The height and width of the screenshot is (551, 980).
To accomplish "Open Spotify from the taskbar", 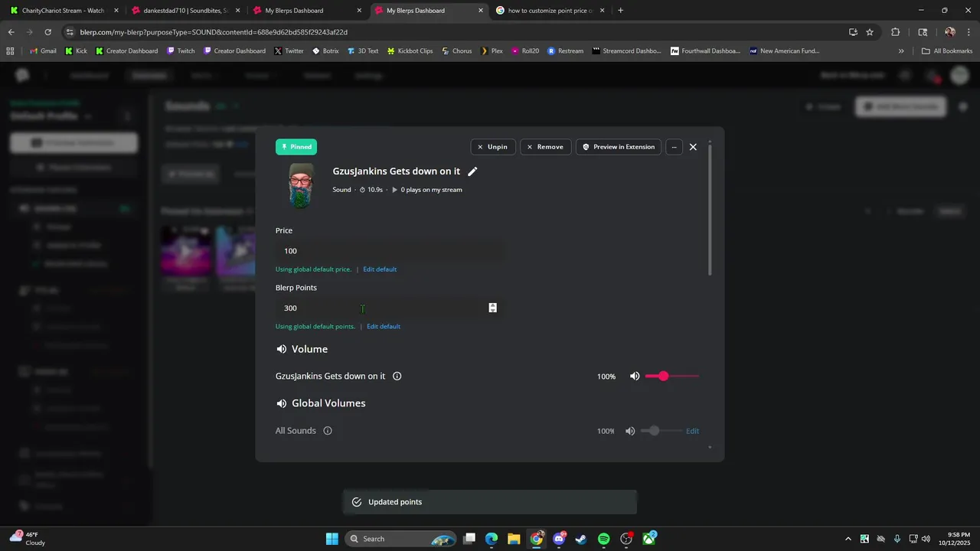I will (x=603, y=539).
